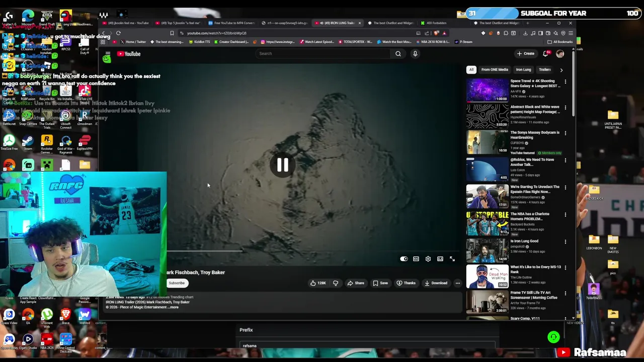Click the Brave shields icon in address bar
Viewport: 644px width, 362px height.
click(x=436, y=33)
